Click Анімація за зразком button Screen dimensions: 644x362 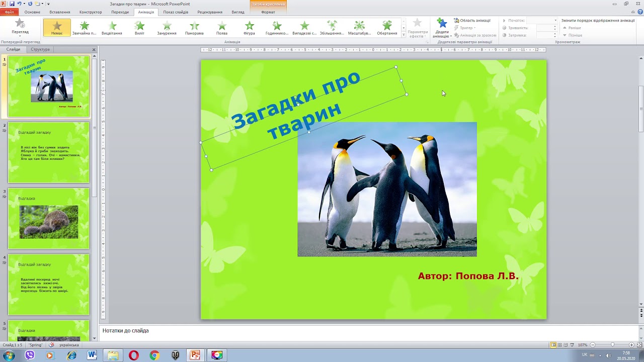(x=475, y=35)
